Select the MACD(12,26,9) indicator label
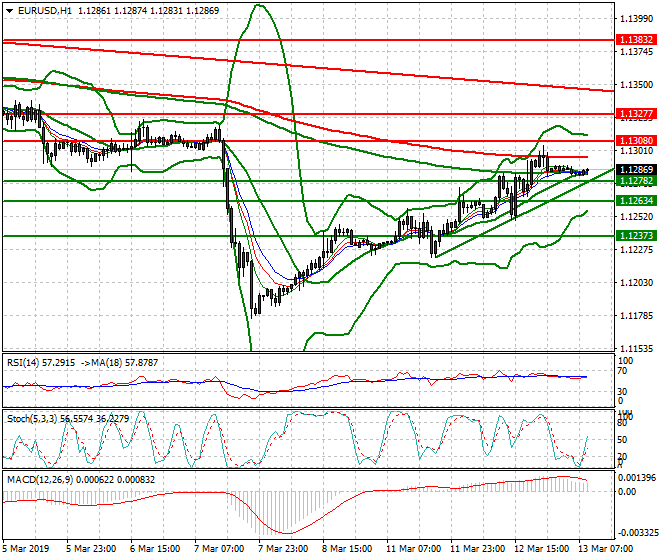Screen dimensions: 660x560 point(39,480)
